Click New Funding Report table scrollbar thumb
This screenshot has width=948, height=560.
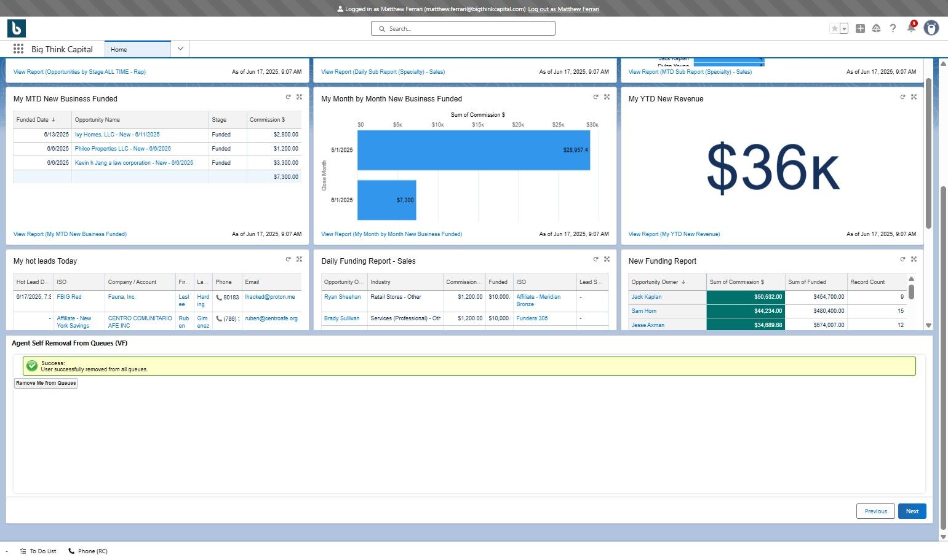[911, 292]
